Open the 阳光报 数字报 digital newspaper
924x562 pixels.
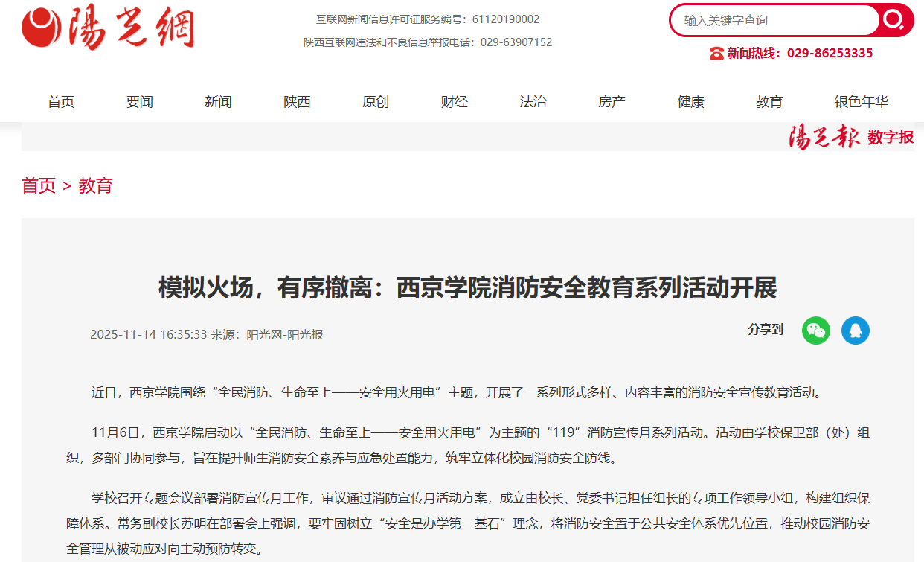point(850,138)
